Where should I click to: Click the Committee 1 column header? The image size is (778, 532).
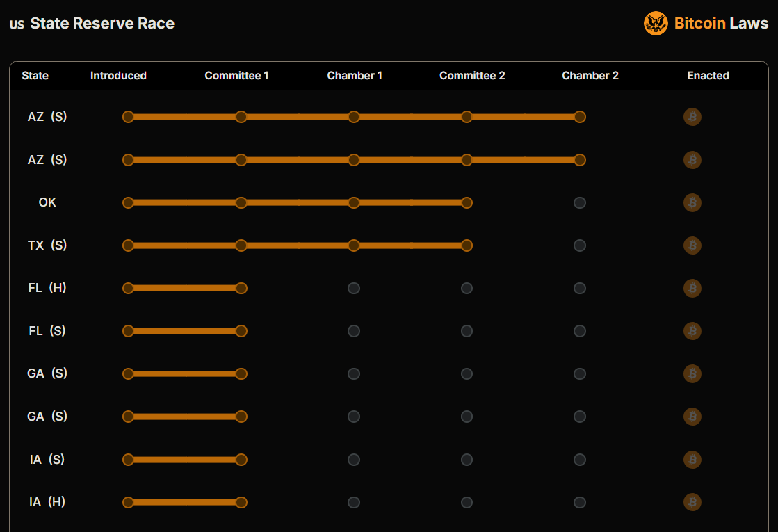point(236,76)
